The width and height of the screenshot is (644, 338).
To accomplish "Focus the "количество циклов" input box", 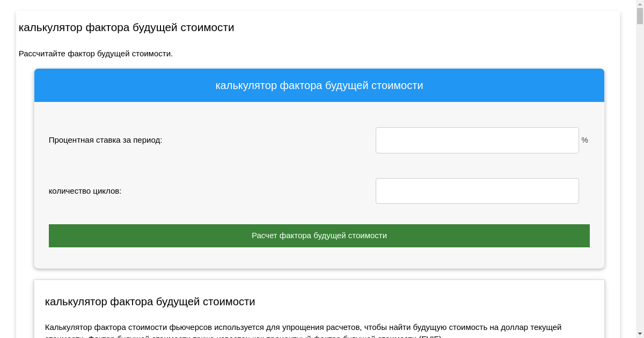I will pyautogui.click(x=477, y=191).
